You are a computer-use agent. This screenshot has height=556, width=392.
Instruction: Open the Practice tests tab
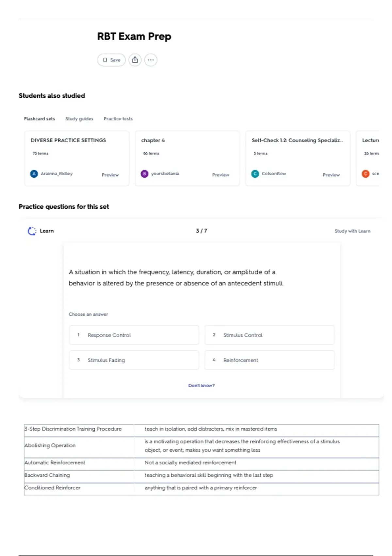pos(118,119)
